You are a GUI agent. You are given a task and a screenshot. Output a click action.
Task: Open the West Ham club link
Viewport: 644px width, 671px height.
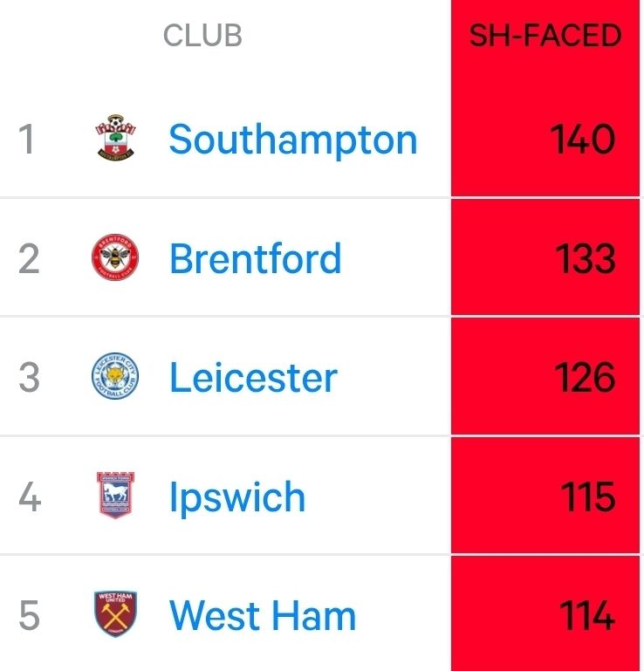click(263, 615)
